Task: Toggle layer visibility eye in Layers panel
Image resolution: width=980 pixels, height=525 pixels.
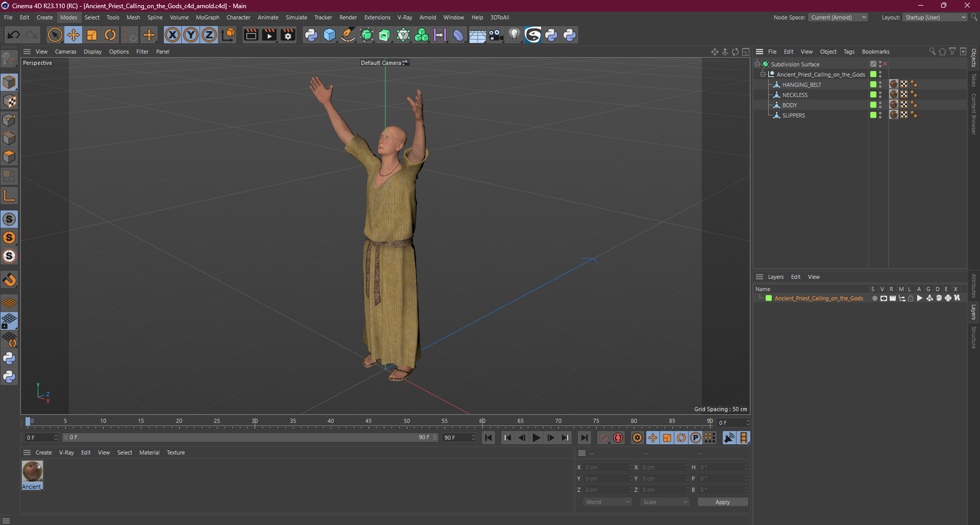Action: click(884, 298)
